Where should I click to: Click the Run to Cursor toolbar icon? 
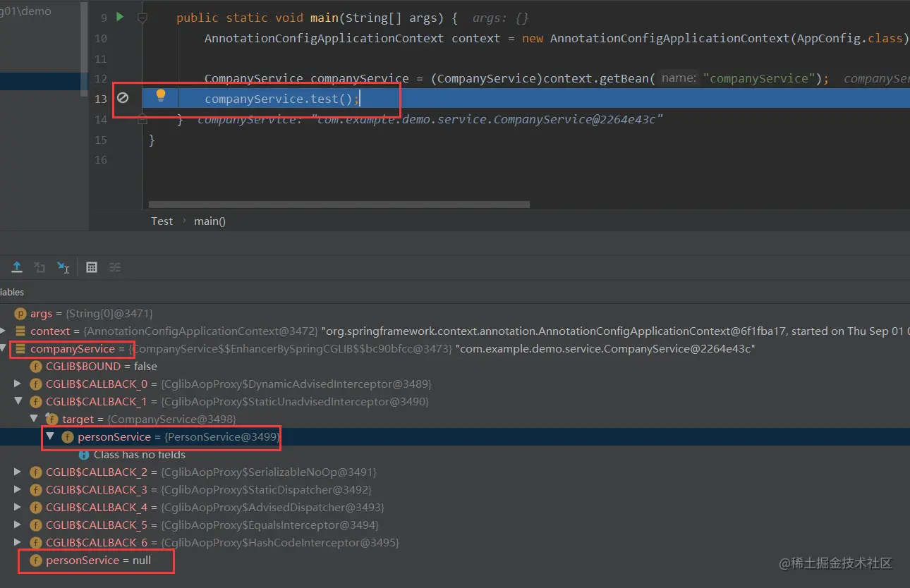click(x=63, y=267)
